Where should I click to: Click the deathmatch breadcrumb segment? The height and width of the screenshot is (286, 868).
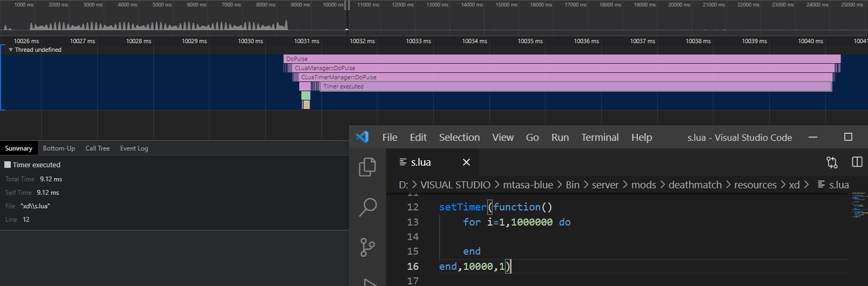pos(695,185)
